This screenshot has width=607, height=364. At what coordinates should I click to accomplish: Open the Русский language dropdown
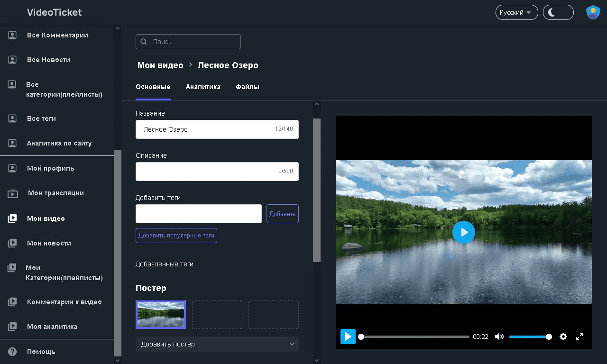[x=516, y=12]
